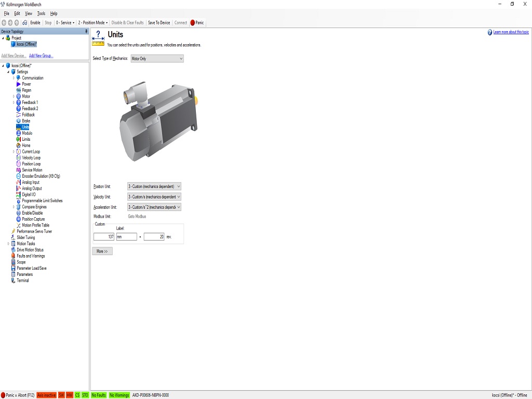Click the Position Loop icon
The image size is (532, 399).
coord(19,164)
